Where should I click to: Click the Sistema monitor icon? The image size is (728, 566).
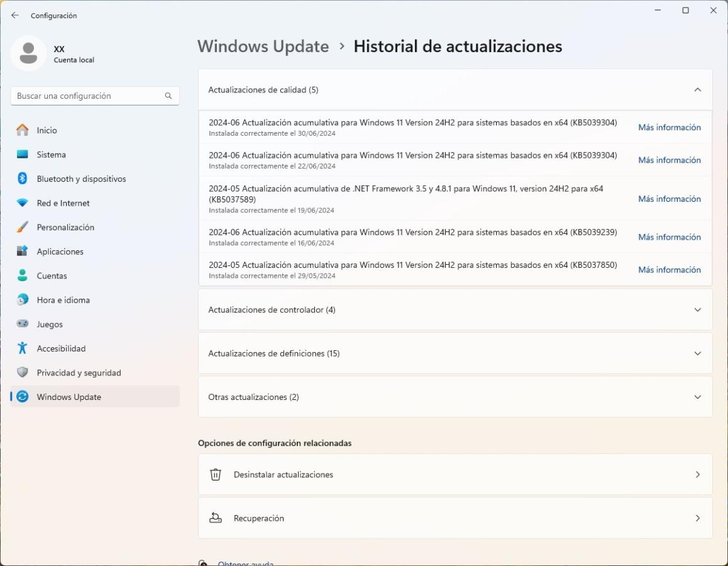(22, 154)
